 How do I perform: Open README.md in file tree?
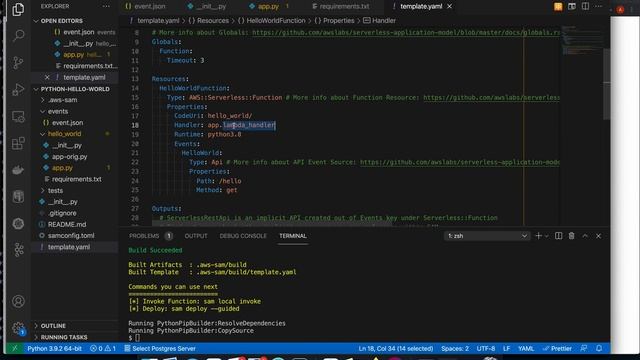(x=67, y=224)
